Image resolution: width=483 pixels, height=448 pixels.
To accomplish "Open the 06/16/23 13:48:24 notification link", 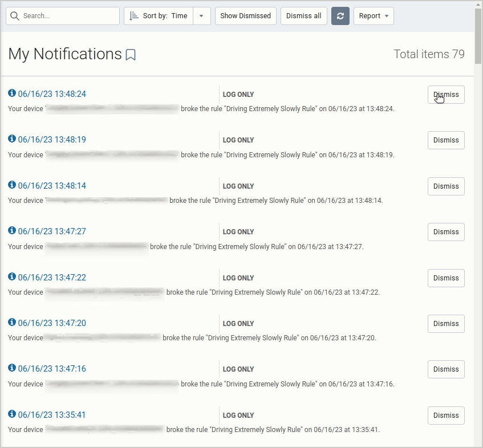I will 51,93.
